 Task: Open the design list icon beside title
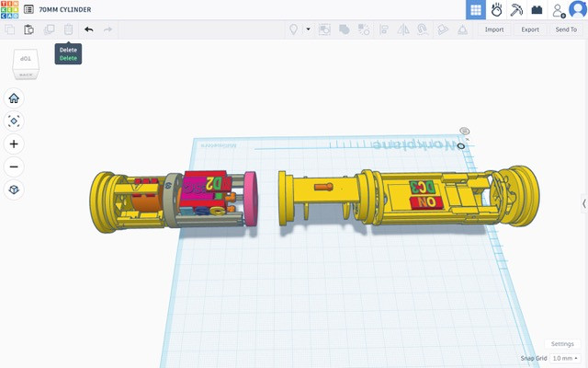click(x=28, y=9)
